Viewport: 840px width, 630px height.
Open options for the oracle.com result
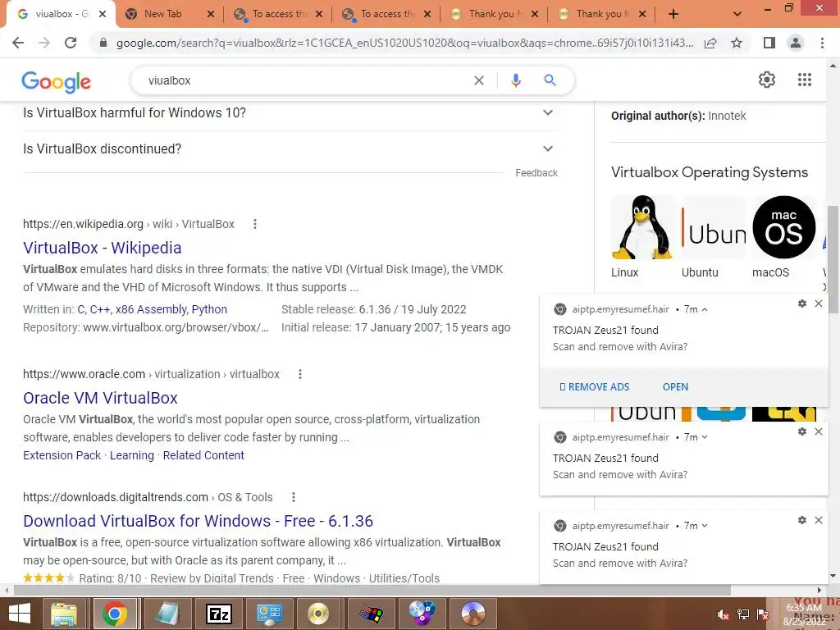pyautogui.click(x=300, y=374)
